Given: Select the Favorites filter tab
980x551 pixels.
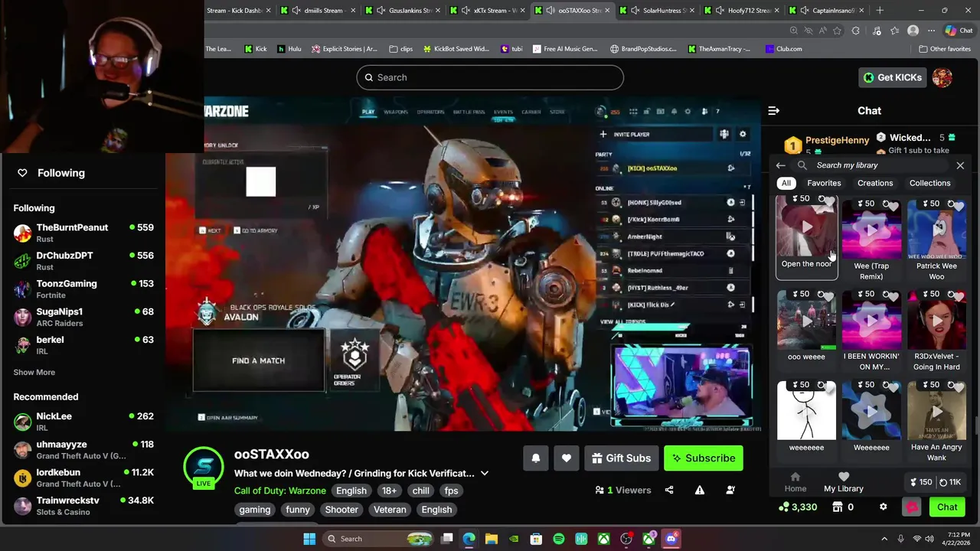Looking at the screenshot, I should [824, 183].
